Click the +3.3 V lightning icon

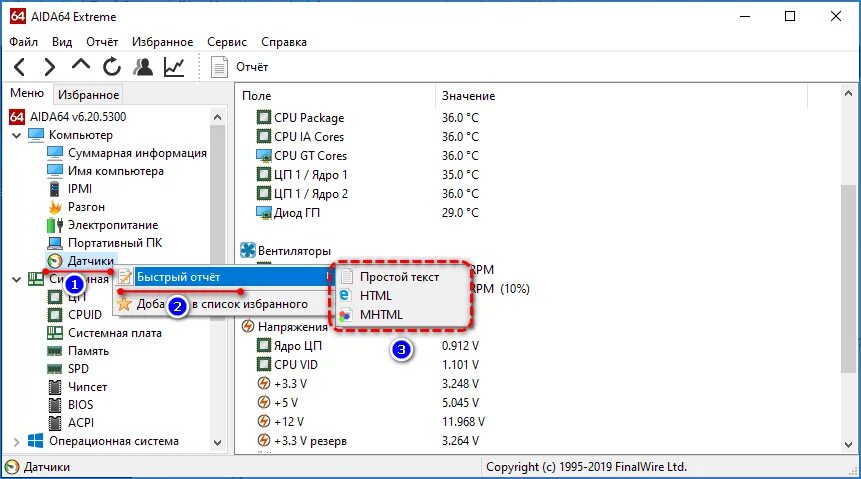point(264,383)
